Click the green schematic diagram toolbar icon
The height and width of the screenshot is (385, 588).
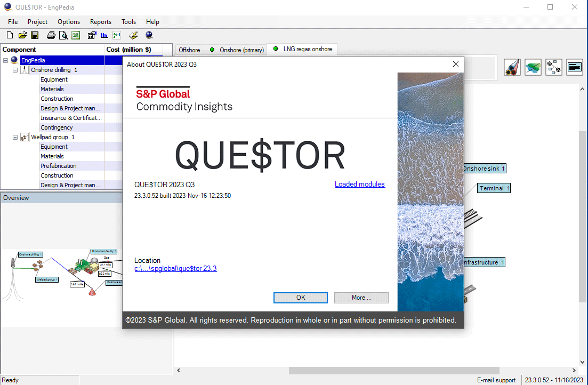pos(117,35)
